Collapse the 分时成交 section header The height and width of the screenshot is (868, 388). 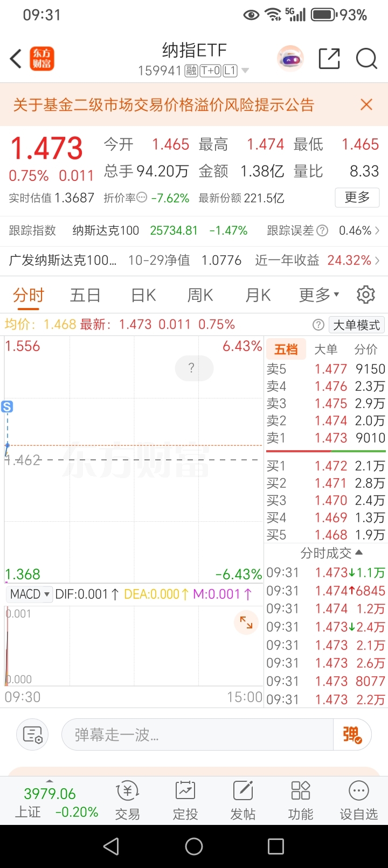331,553
